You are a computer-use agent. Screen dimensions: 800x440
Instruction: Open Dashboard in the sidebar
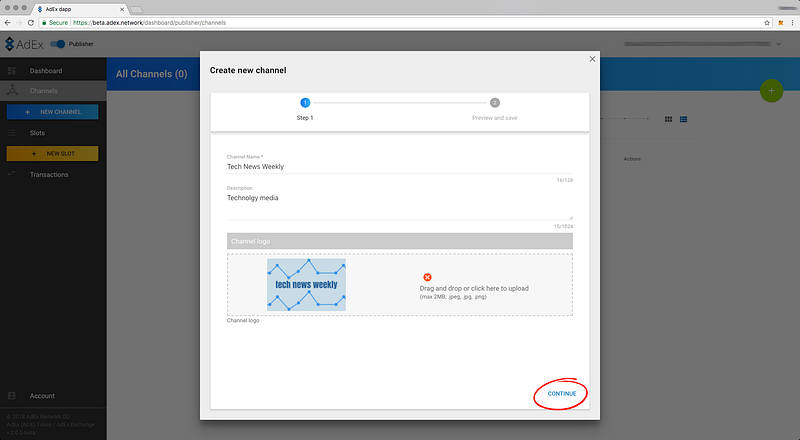[46, 71]
